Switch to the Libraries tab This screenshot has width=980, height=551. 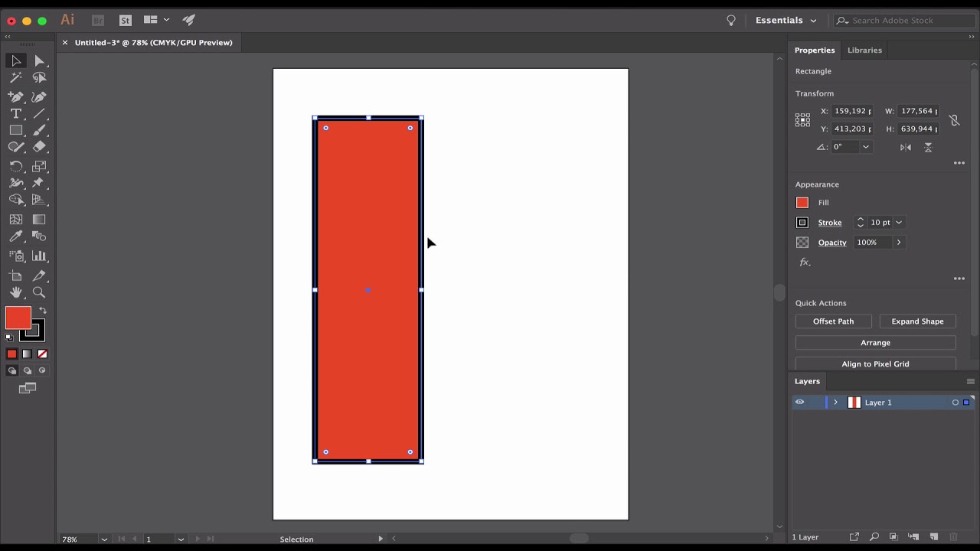pos(864,51)
